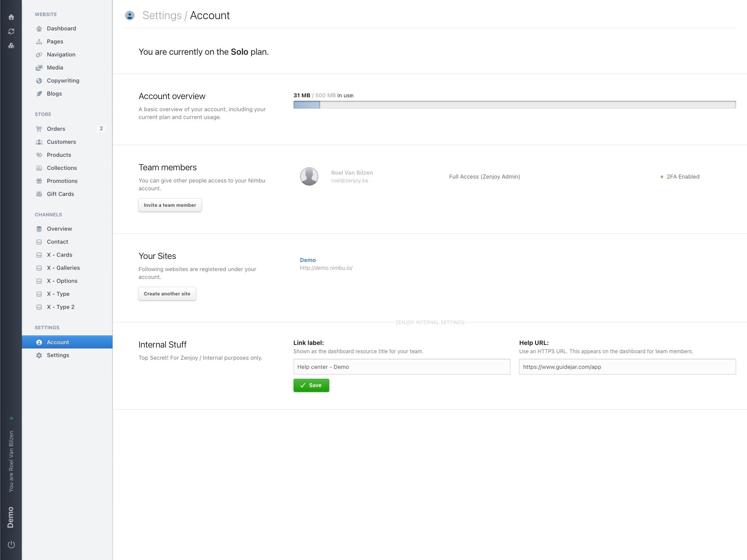Open Blogs in the sidebar

click(67, 94)
